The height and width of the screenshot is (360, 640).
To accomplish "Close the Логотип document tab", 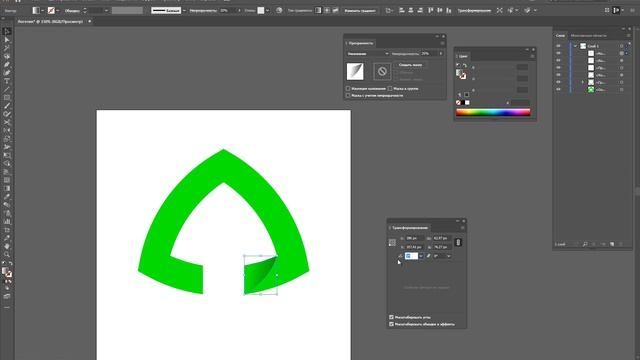I will click(x=89, y=22).
